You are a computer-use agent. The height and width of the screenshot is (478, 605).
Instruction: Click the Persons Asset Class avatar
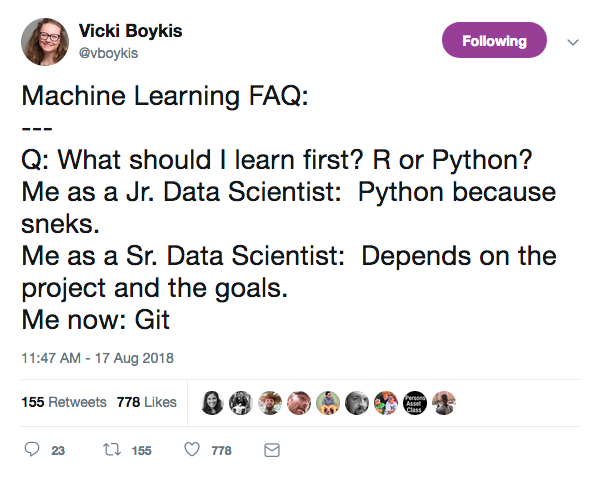point(415,403)
